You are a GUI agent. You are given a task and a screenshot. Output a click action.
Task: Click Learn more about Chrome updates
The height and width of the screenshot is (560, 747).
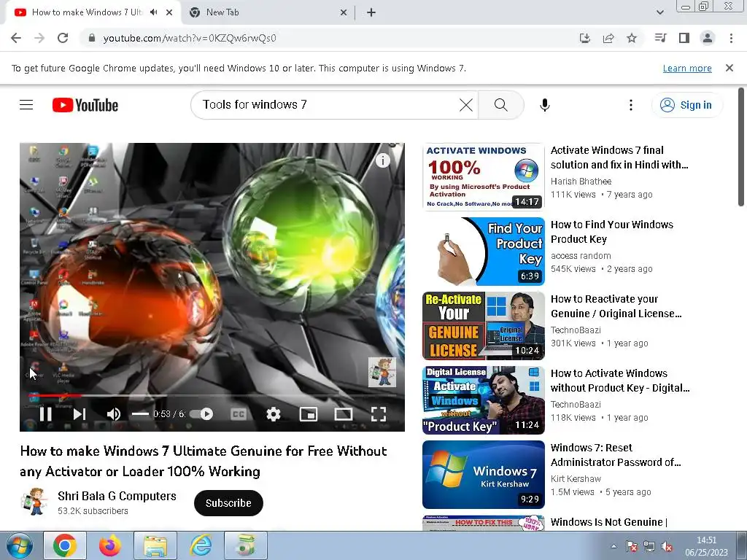(x=687, y=68)
